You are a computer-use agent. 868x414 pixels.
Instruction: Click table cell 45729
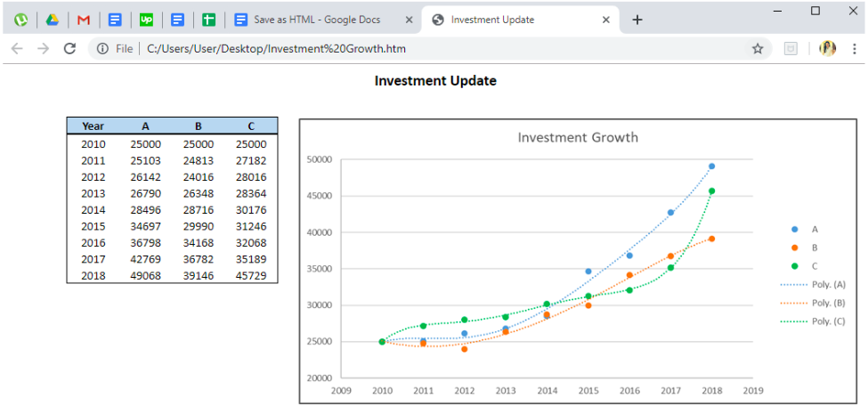[251, 276]
